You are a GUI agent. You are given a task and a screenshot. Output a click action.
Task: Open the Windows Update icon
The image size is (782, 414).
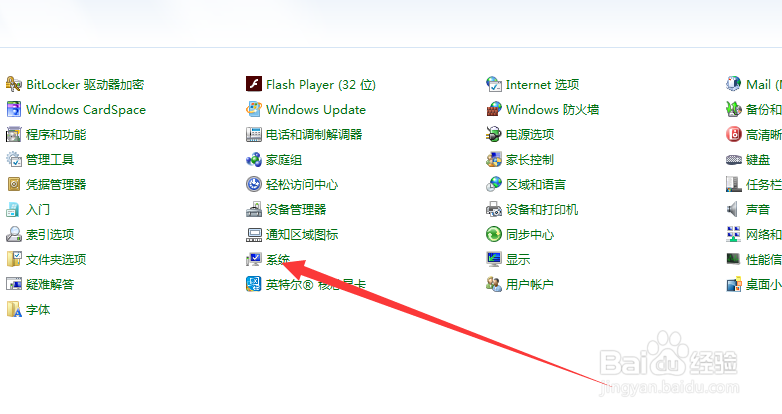pyautogui.click(x=254, y=109)
